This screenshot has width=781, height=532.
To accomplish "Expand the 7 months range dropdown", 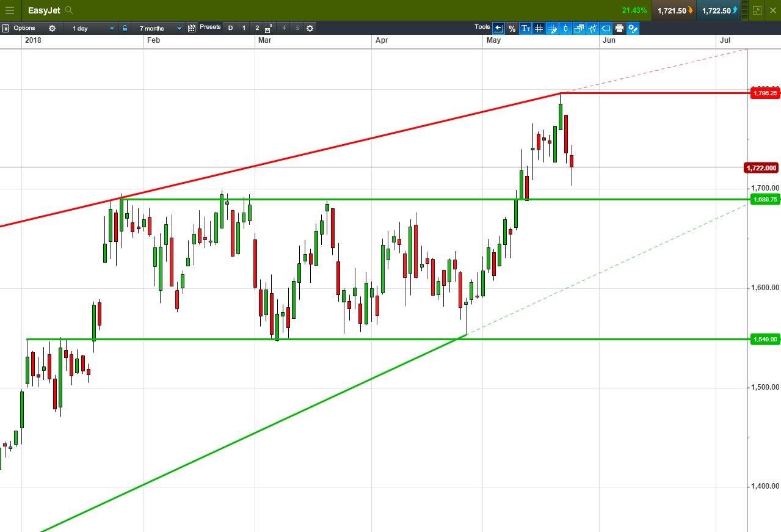I will pos(159,28).
